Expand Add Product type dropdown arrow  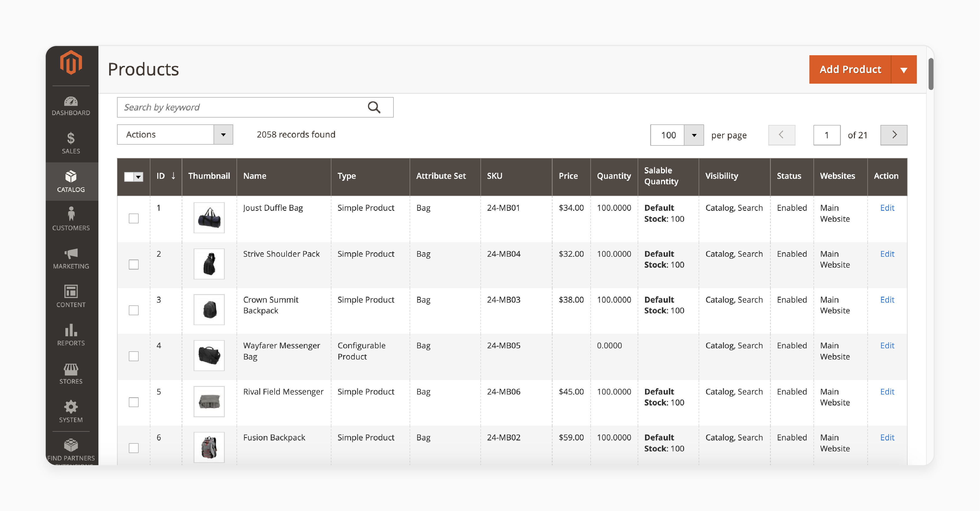[x=904, y=70]
